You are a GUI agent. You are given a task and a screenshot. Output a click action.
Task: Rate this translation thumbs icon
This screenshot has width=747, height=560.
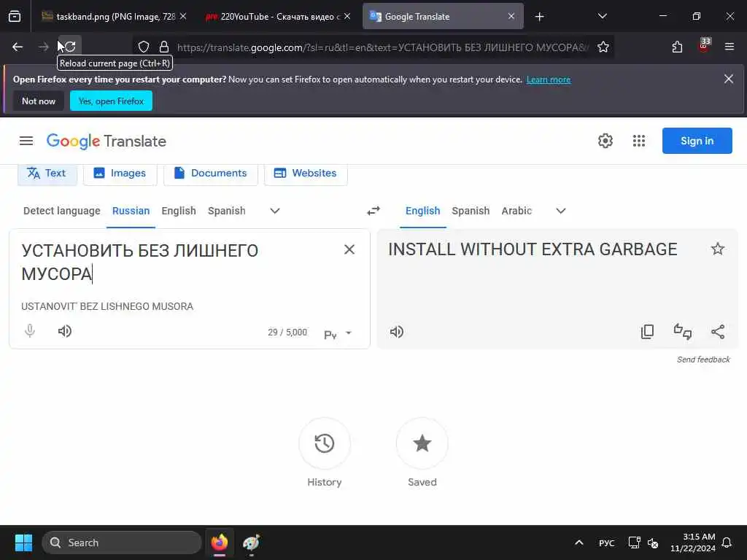tap(682, 332)
